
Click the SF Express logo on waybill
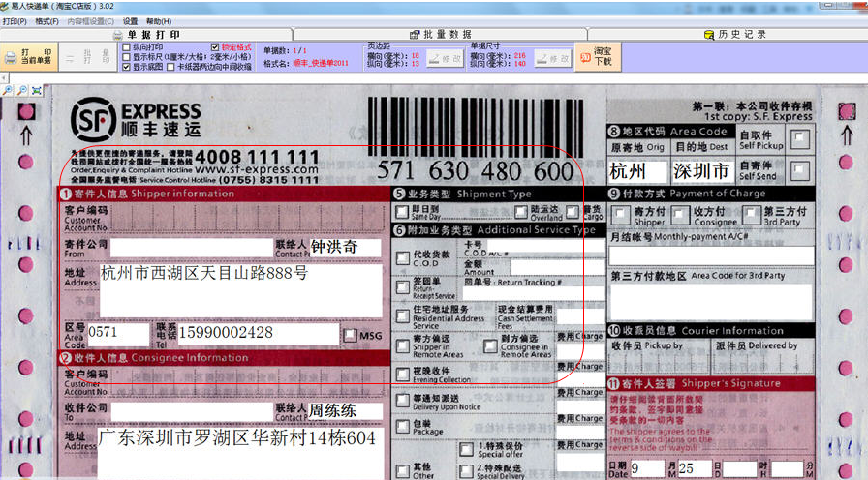pos(136,119)
